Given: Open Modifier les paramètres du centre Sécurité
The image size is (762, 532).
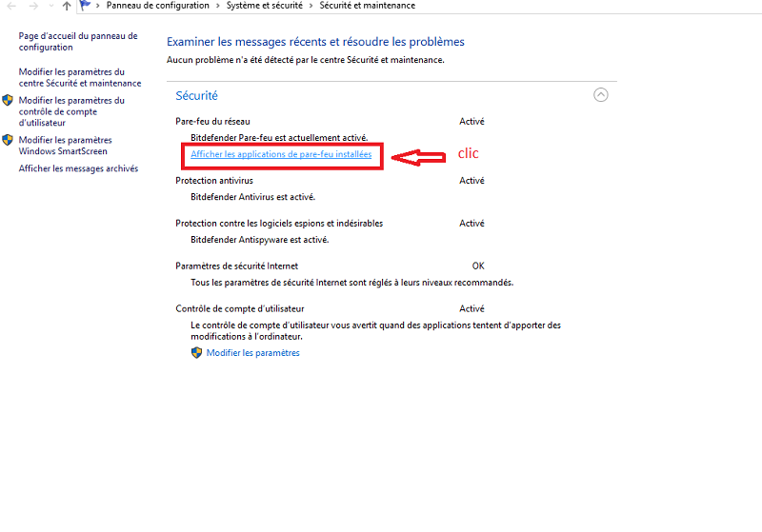Looking at the screenshot, I should (x=80, y=77).
